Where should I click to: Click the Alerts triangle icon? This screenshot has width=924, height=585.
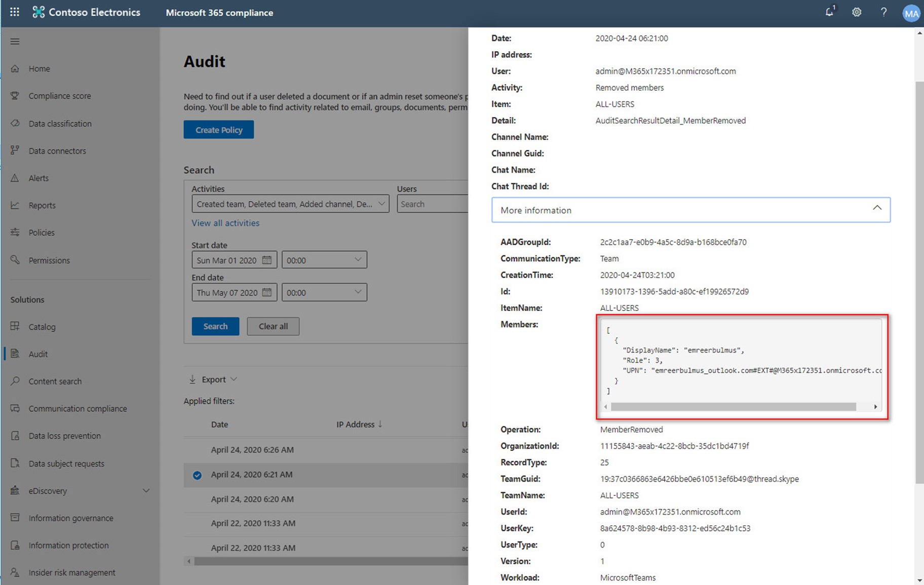point(15,178)
